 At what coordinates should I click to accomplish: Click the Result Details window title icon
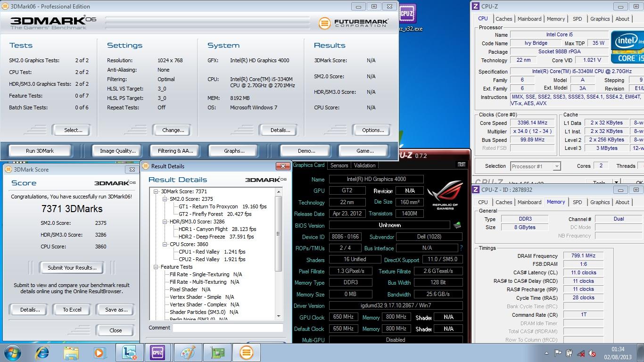[146, 166]
